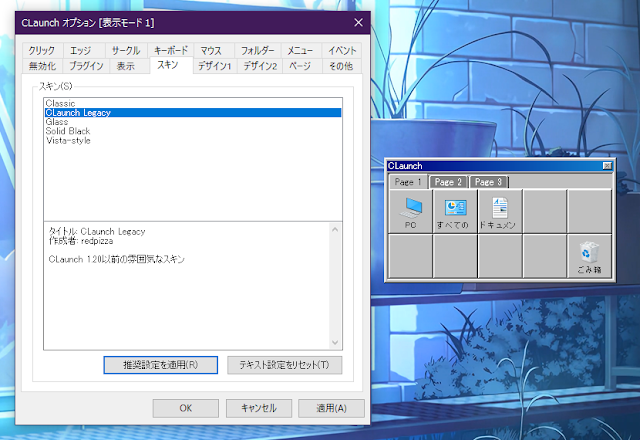Close the small CLaunch launcher window

tap(607, 166)
